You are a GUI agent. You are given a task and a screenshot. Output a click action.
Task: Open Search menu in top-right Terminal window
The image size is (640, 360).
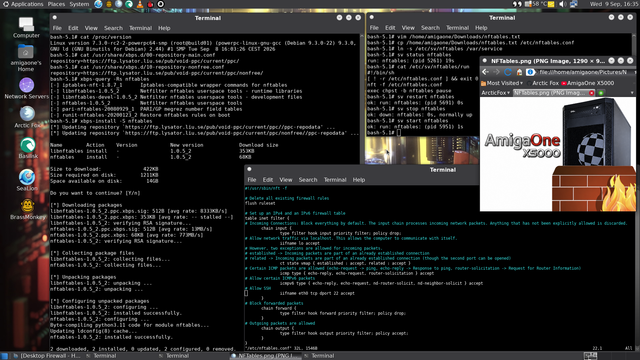(x=430, y=28)
